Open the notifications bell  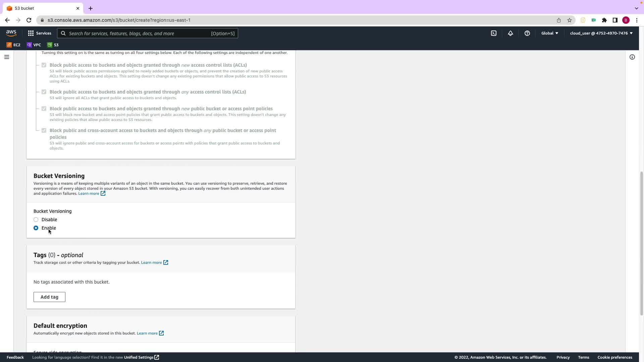tap(510, 33)
